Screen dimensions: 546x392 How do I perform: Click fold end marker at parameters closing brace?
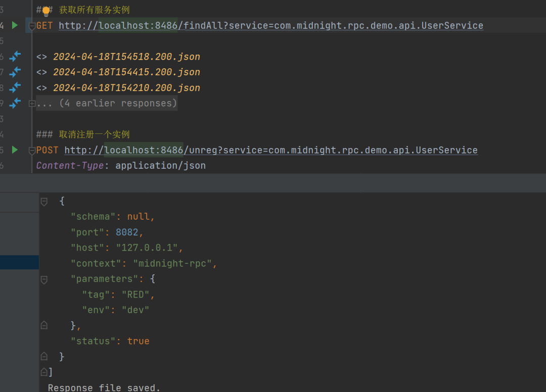pyautogui.click(x=44, y=325)
